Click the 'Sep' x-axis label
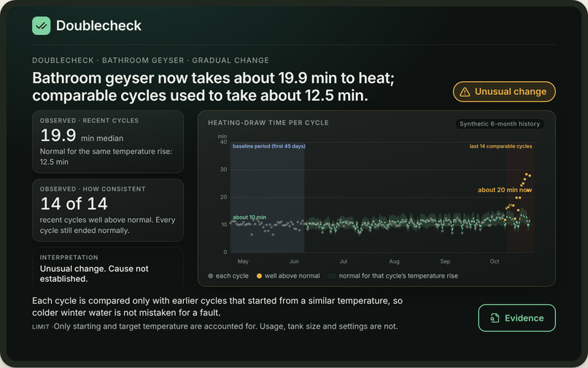 coord(445,261)
